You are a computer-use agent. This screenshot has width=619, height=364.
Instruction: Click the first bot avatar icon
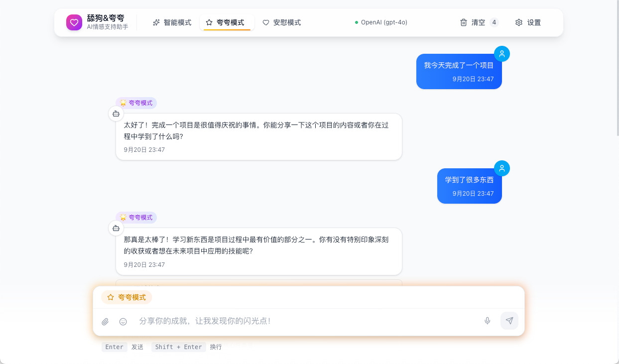coord(116,114)
